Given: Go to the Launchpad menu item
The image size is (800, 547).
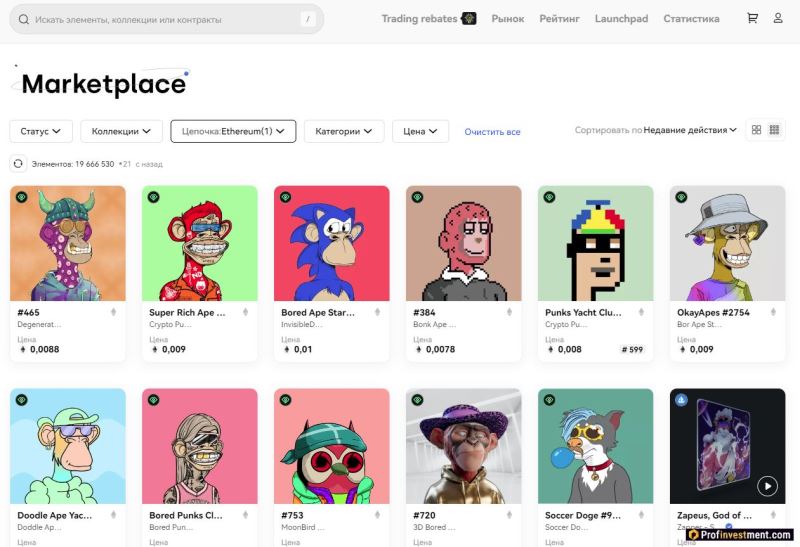Looking at the screenshot, I should (621, 18).
